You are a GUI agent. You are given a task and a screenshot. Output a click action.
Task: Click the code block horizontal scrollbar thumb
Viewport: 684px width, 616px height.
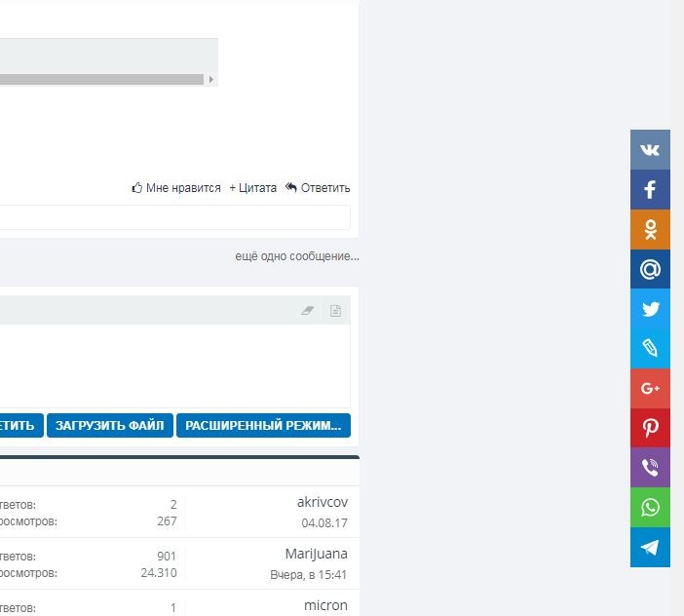[x=101, y=79]
